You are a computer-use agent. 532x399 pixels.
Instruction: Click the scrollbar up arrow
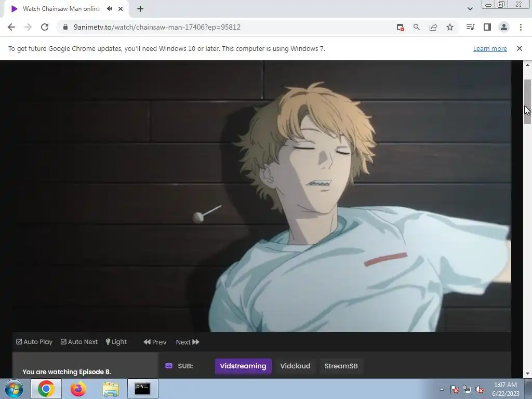pos(527,65)
